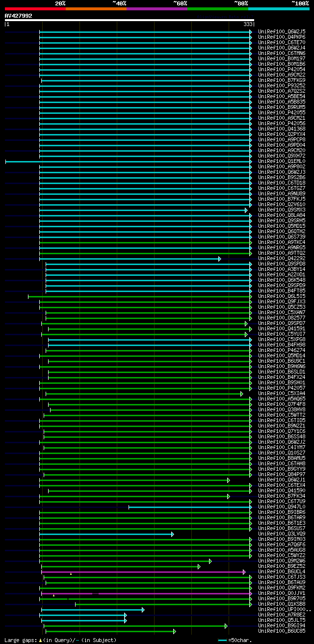Open hit UniRef100_Q0JJV1

(282, 593)
